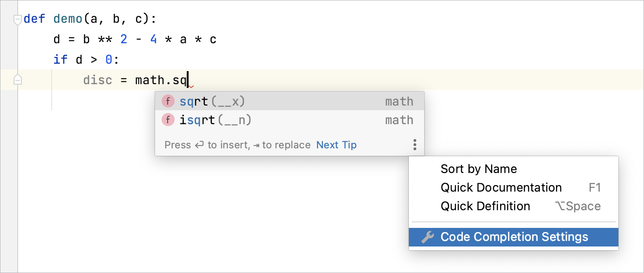Toggle the fold marker beside the disc line

pos(18,80)
